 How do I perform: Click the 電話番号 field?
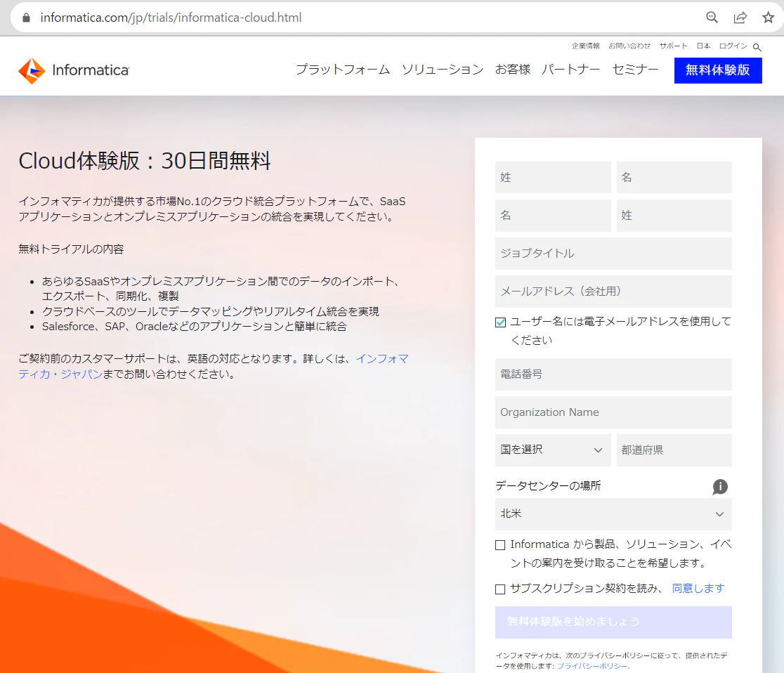pyautogui.click(x=613, y=374)
